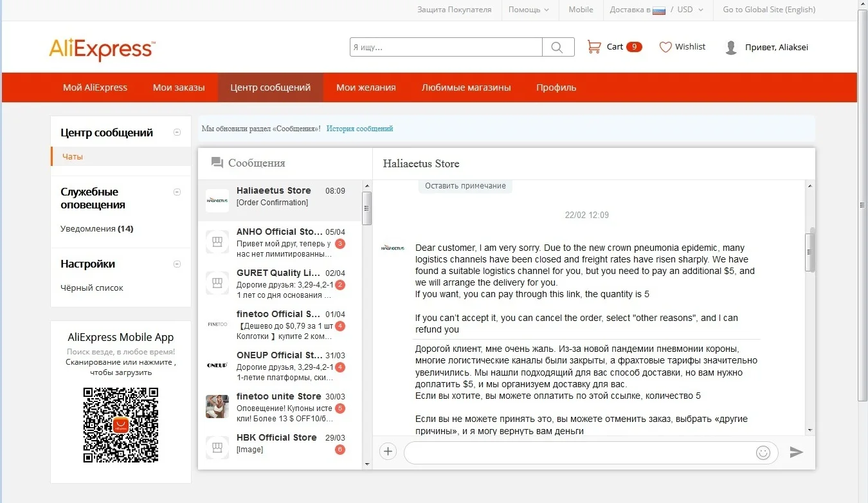Open the GURET Quality chat from 02/04
Screen dimensions: 868x503
click(280, 283)
